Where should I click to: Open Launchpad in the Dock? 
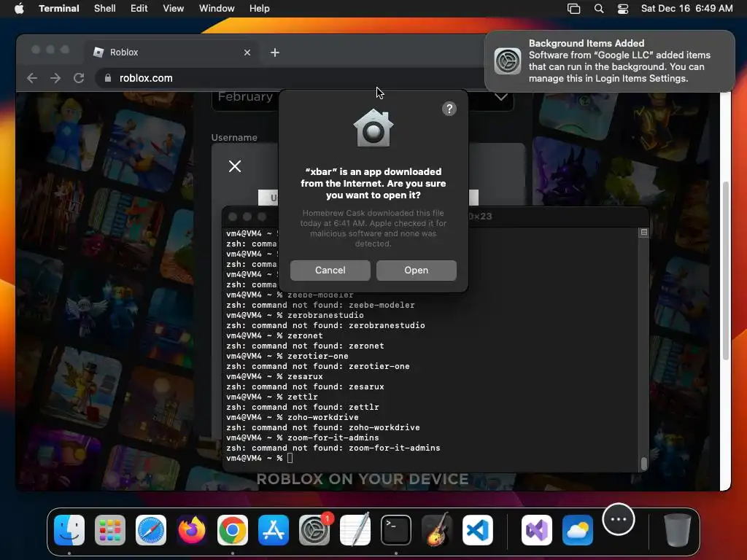[110, 530]
